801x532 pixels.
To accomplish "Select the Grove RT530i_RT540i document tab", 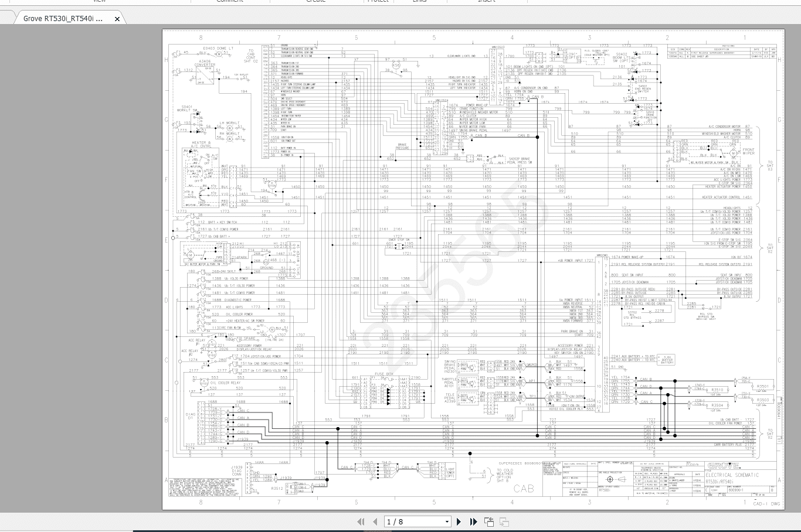I will coord(65,18).
